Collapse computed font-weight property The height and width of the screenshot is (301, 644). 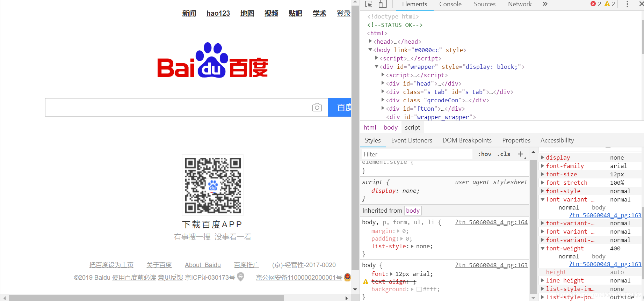point(543,248)
